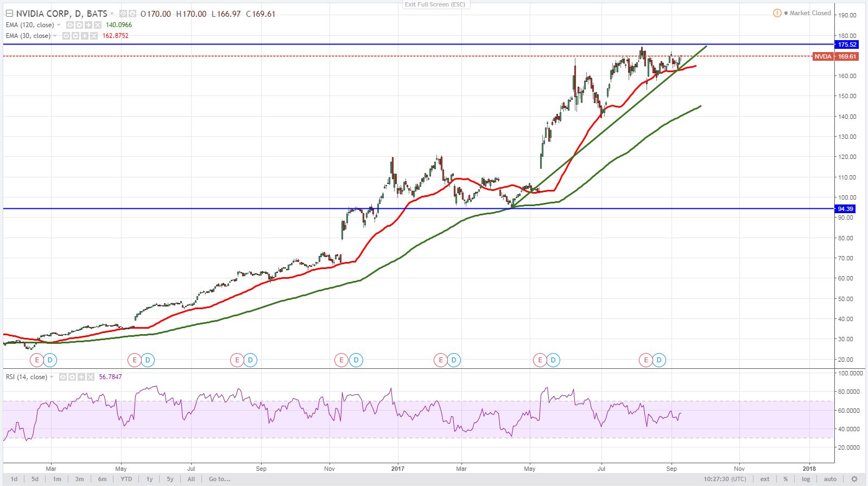Viewport: 868px width, 486px height.
Task: Switch to the YTD time range
Action: tap(126, 479)
